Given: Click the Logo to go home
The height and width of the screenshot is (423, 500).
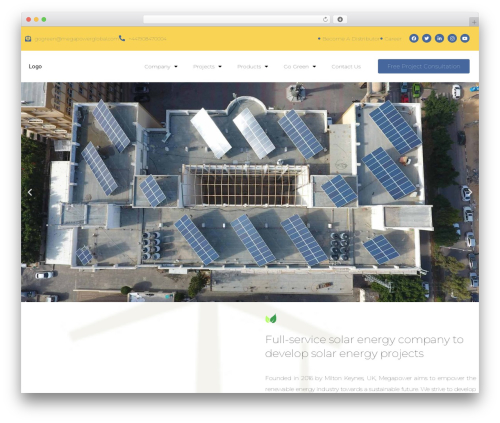Looking at the screenshot, I should (35, 66).
